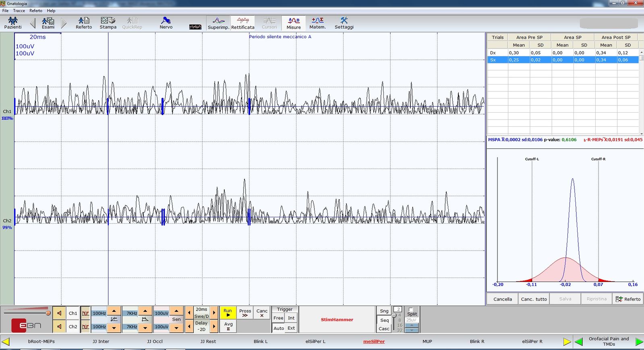This screenshot has width=644, height=350.
Task: Decrease the 7KHz high filter with down arrow
Action: click(145, 328)
